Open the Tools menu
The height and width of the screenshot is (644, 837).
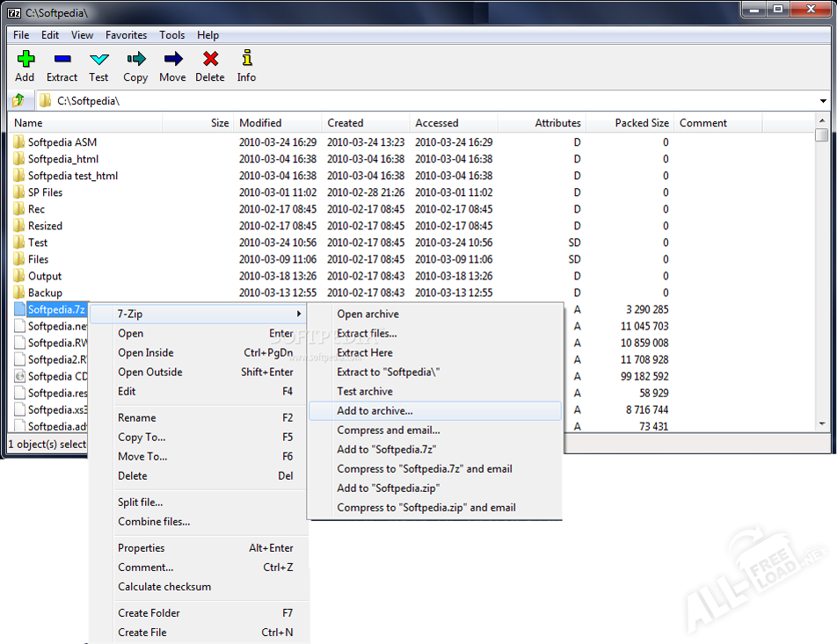pyautogui.click(x=171, y=35)
